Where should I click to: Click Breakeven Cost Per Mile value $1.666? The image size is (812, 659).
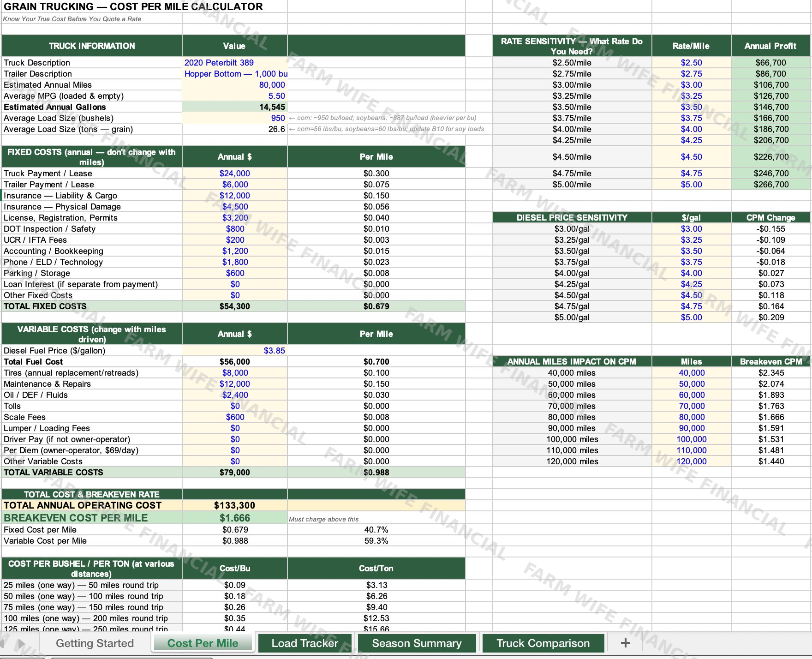(235, 518)
